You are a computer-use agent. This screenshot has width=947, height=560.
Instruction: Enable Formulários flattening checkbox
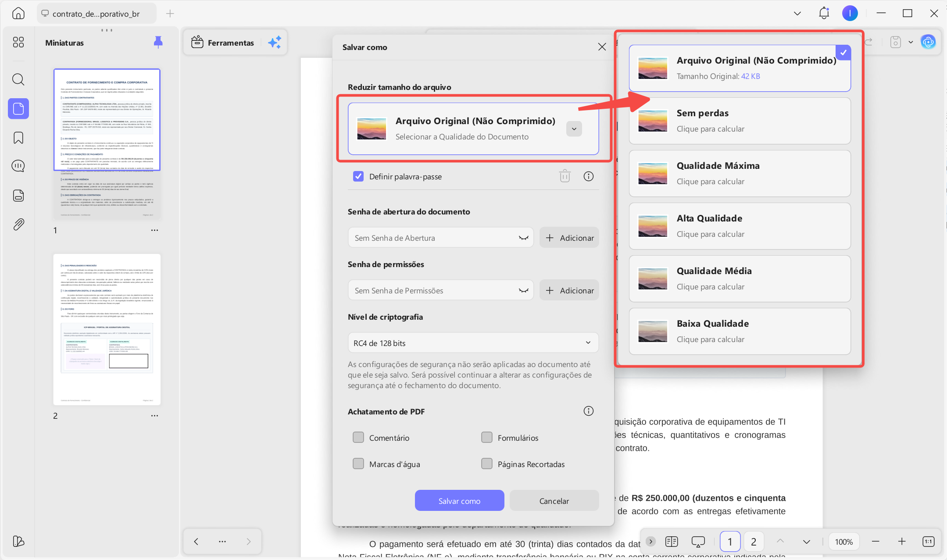487,437
